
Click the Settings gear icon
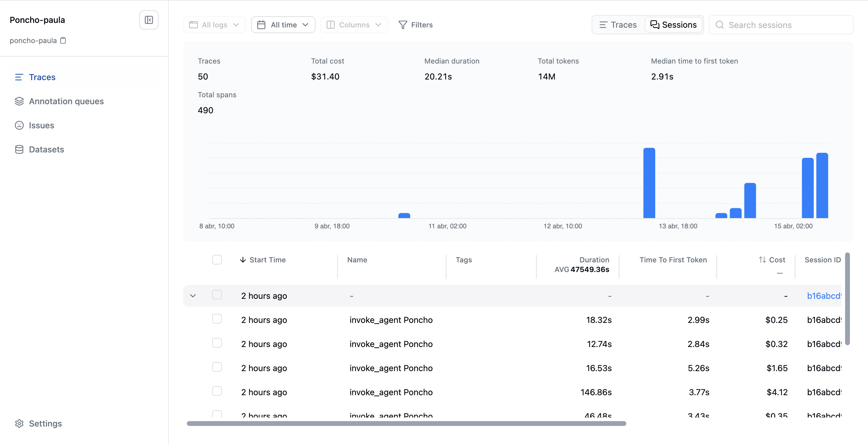(19, 423)
